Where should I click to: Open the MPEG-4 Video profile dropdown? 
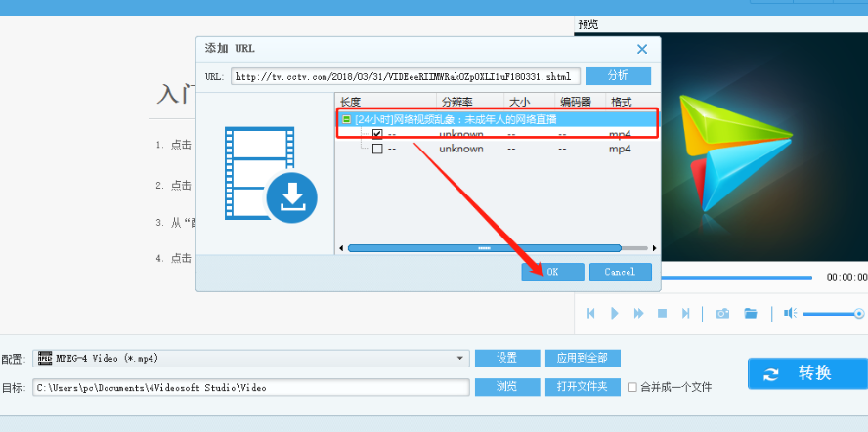click(459, 359)
